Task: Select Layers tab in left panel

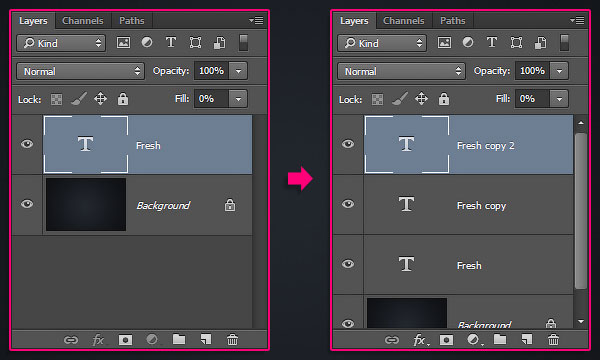Action: click(33, 21)
